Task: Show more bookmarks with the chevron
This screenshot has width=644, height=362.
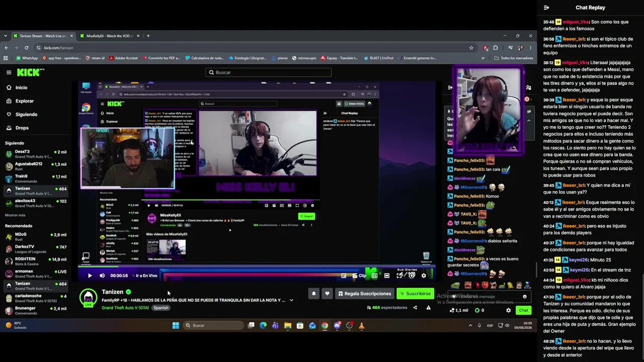Action: coord(483,58)
